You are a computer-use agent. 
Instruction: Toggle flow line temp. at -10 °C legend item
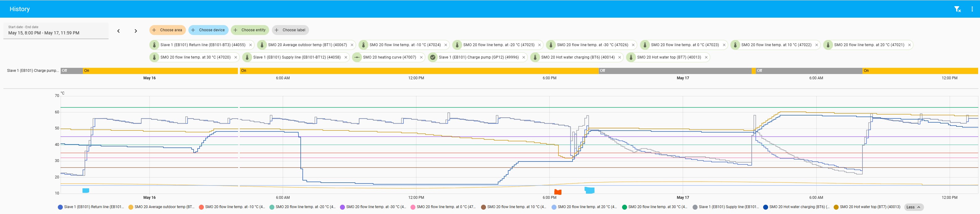pos(232,207)
